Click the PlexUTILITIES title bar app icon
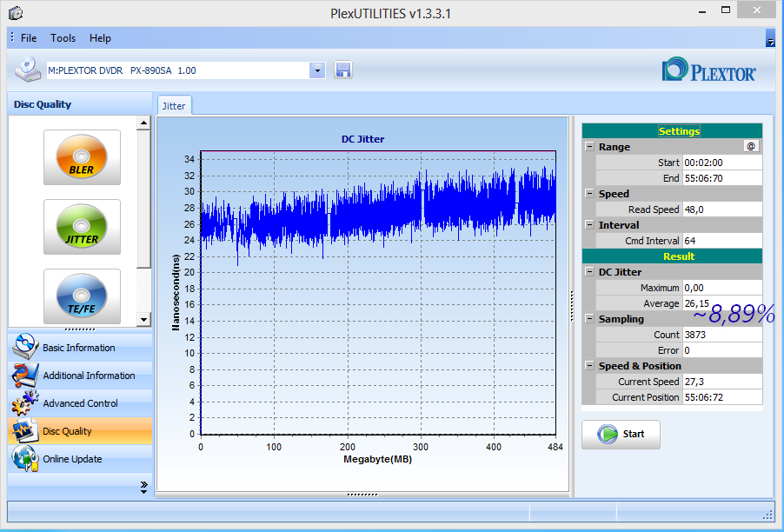 coord(16,13)
